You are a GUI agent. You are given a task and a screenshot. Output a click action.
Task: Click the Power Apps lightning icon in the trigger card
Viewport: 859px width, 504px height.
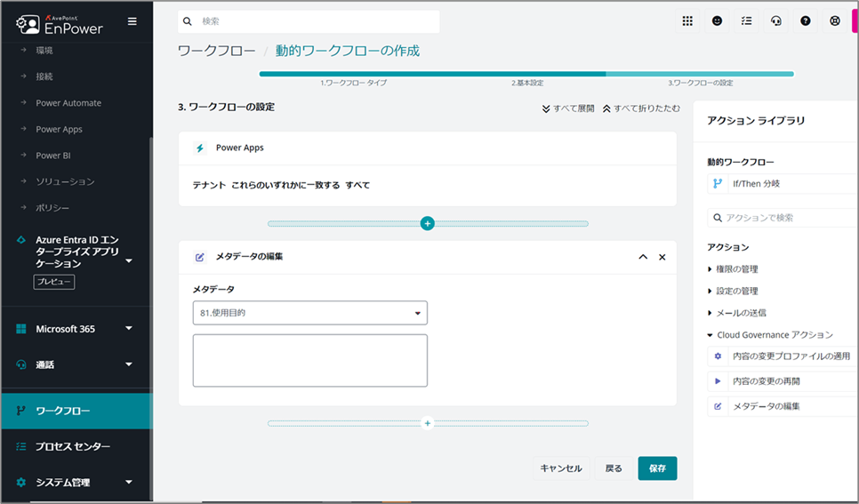[200, 148]
